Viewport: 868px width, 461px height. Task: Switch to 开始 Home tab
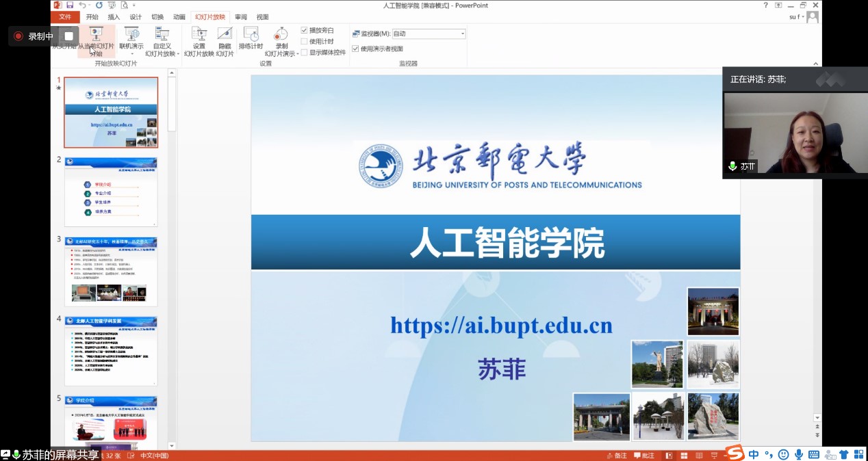92,17
